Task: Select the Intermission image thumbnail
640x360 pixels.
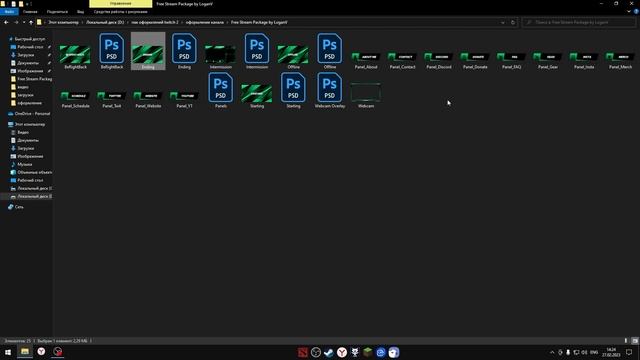Action: coord(220,56)
